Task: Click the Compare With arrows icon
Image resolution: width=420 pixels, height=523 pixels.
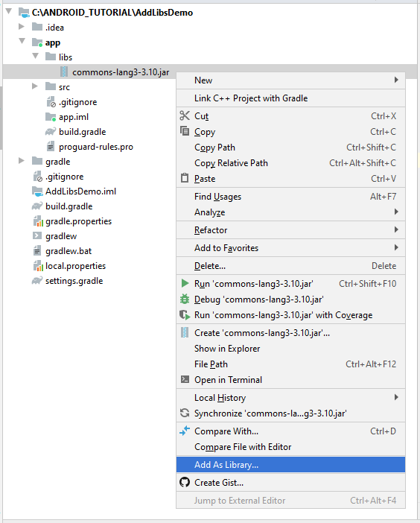Action: tap(185, 431)
